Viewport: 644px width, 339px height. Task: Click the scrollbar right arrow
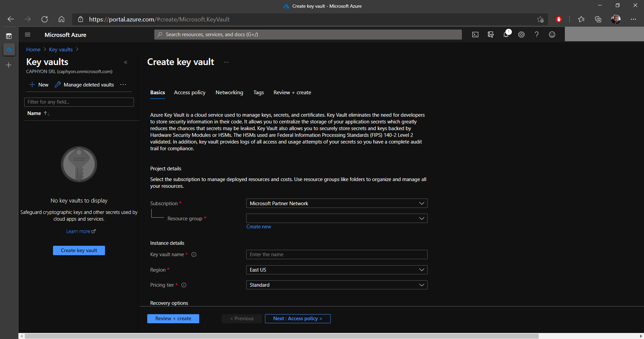point(641,336)
